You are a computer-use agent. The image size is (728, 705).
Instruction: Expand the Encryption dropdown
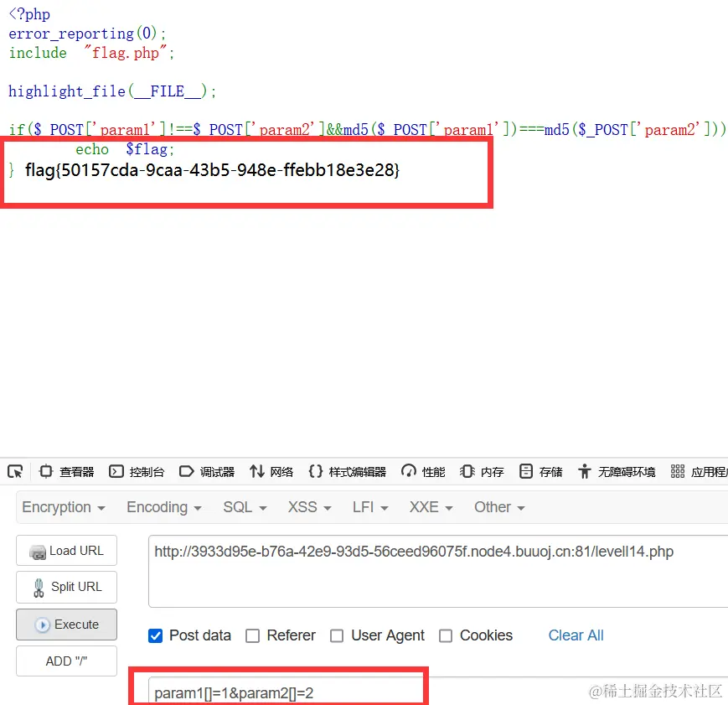tap(64, 507)
